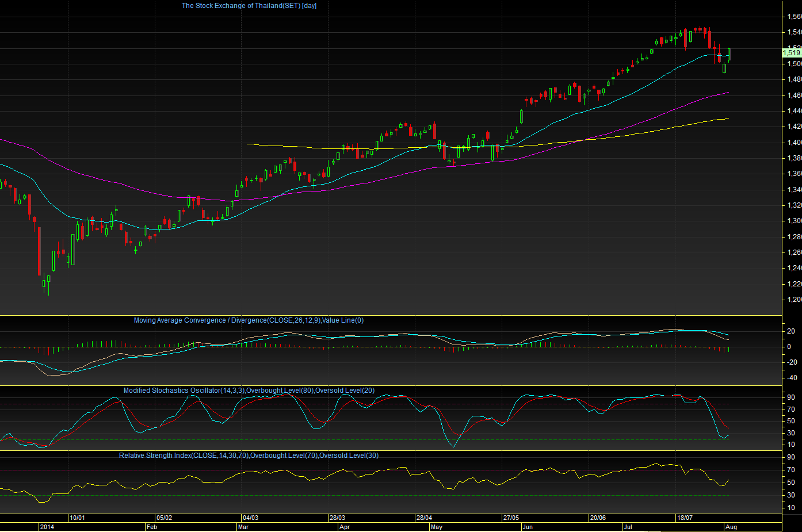
Task: Click the 90 value on the RSI scale
Action: 792,457
